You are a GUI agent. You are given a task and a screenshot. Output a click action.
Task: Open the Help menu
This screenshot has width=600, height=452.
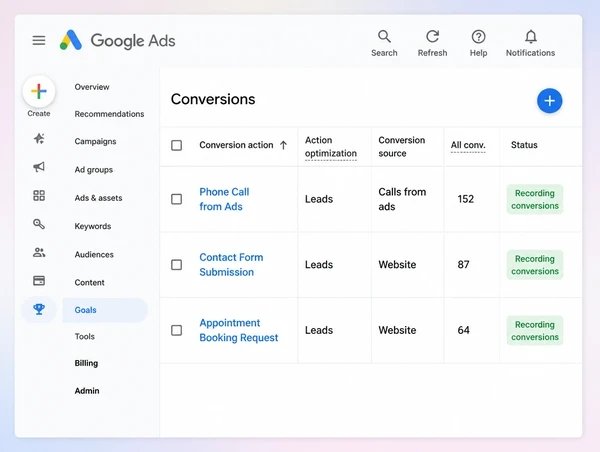coord(478,43)
